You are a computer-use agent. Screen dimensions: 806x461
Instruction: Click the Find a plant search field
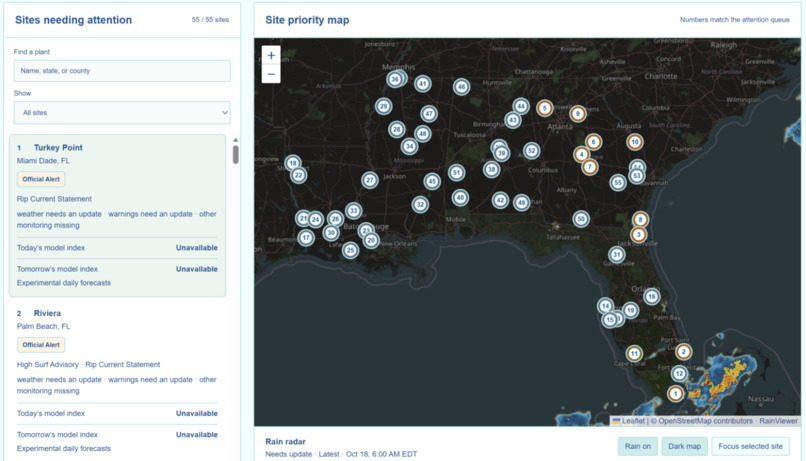click(122, 71)
